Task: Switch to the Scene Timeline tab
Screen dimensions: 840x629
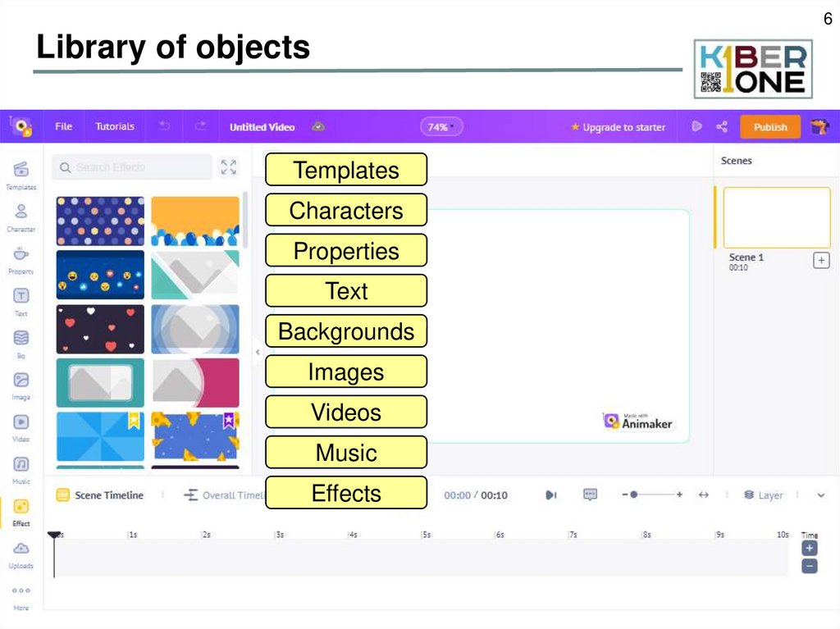Action: tap(100, 495)
